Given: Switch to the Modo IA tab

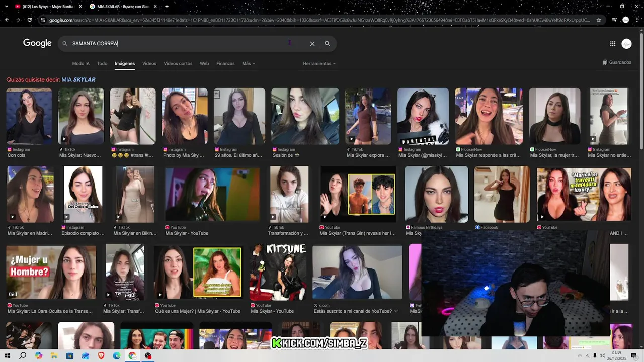Looking at the screenshot, I should pos(80,64).
